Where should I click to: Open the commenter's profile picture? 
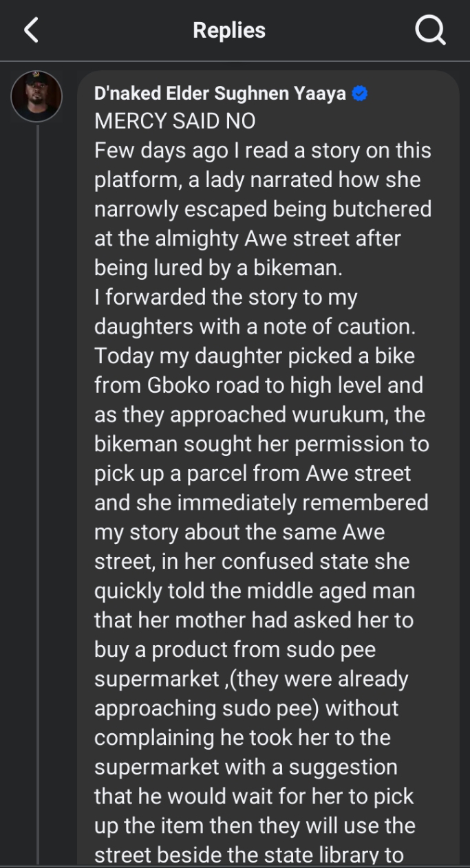pos(36,96)
